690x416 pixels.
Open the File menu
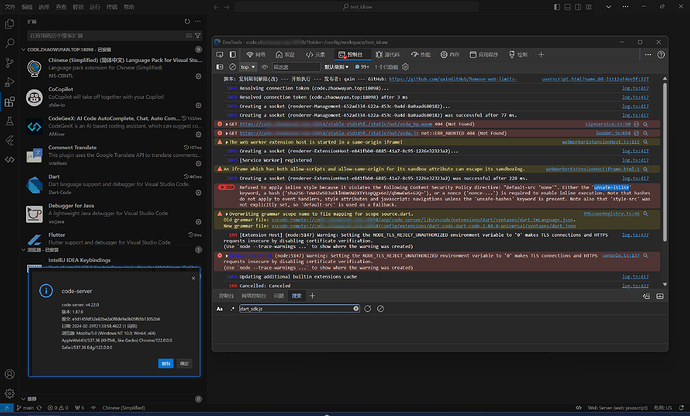10,7
